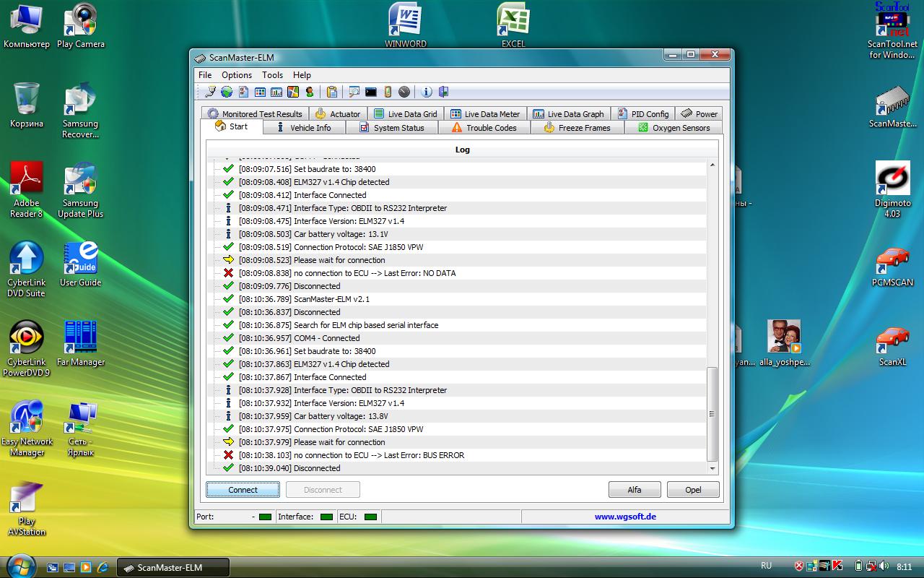Click the log scrollbar down arrow
The image size is (924, 578).
pos(712,469)
